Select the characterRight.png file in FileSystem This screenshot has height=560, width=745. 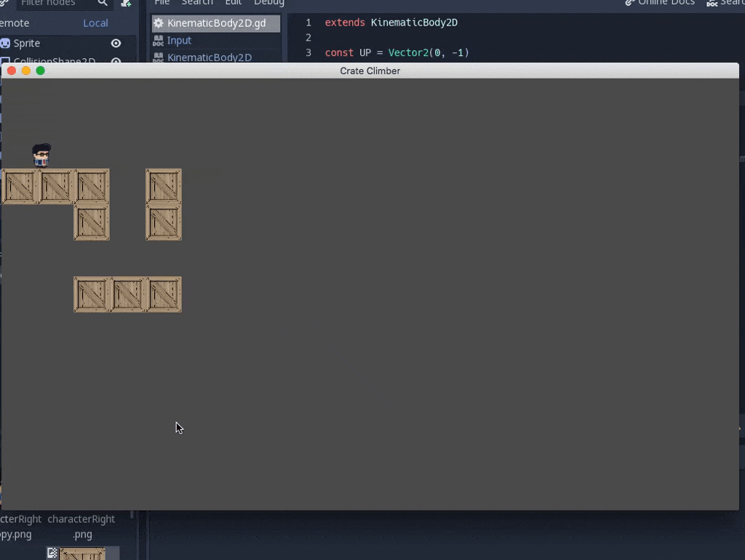pyautogui.click(x=81, y=527)
